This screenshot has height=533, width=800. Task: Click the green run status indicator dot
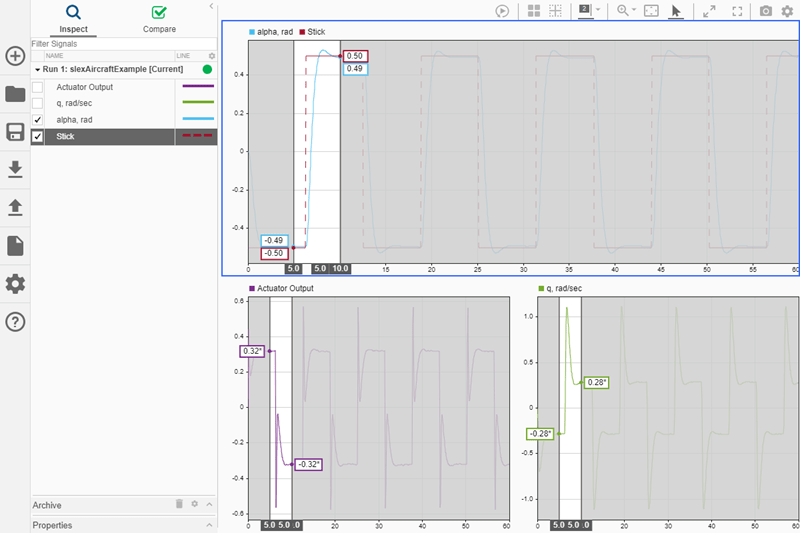(207, 69)
